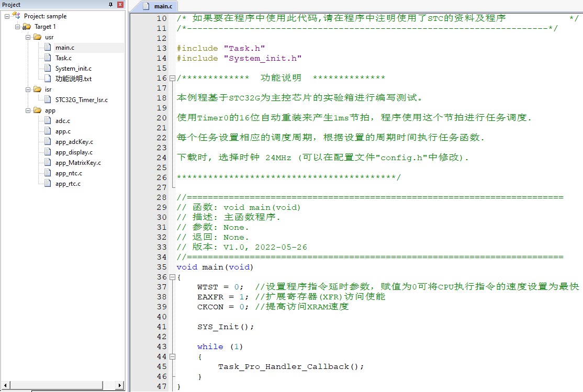The width and height of the screenshot is (583, 392).
Task: Collapse the app folder in tree
Action: click(x=28, y=110)
